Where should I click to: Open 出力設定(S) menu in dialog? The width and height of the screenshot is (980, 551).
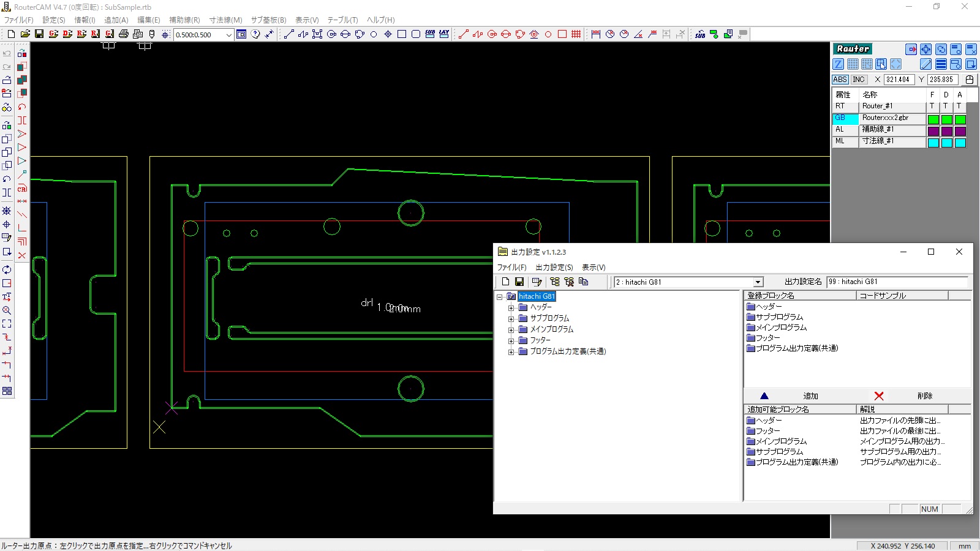tap(554, 268)
